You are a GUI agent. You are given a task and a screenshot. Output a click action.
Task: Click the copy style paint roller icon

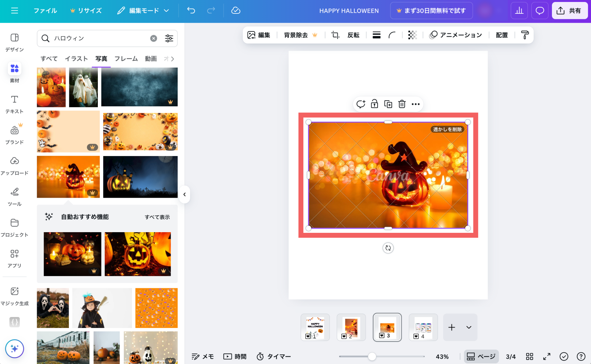(525, 35)
